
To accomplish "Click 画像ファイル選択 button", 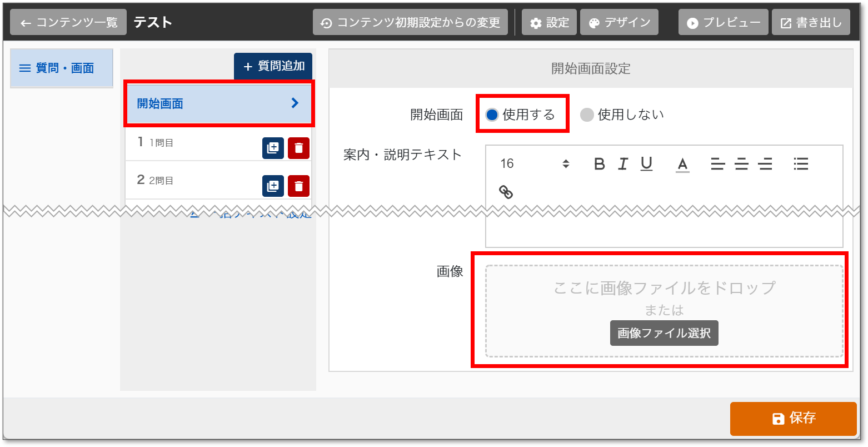I will pos(664,333).
